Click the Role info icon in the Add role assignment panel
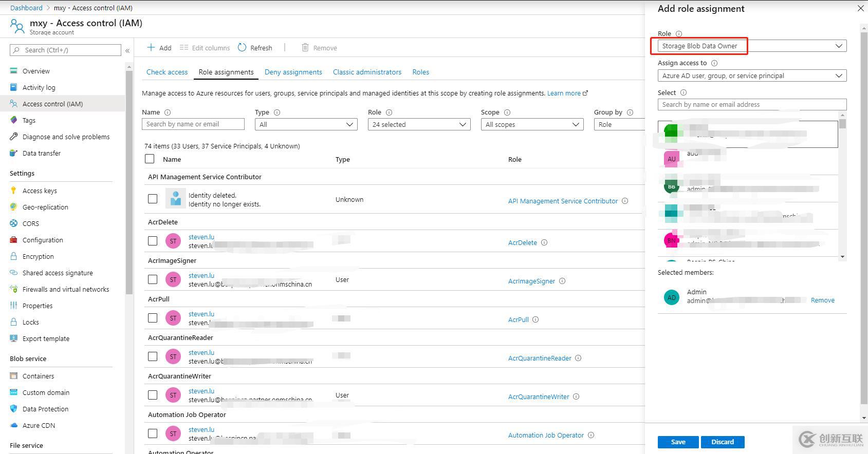The width and height of the screenshot is (868, 454). (678, 34)
